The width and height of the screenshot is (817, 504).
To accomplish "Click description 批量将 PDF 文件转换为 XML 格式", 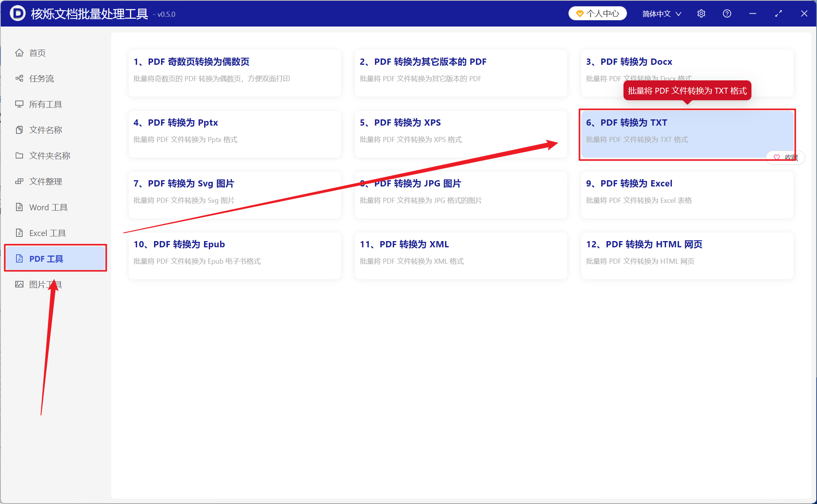I will point(412,261).
